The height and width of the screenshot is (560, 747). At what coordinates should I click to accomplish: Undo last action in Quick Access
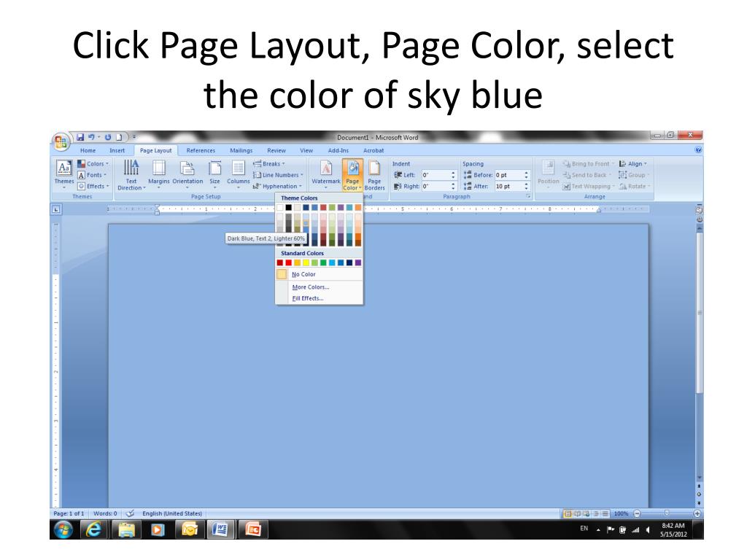(91, 137)
